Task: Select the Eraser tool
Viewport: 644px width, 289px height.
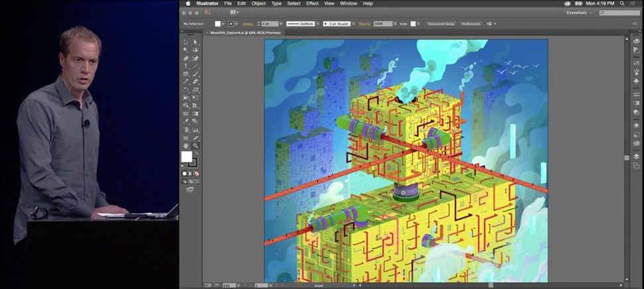Action: (195, 82)
